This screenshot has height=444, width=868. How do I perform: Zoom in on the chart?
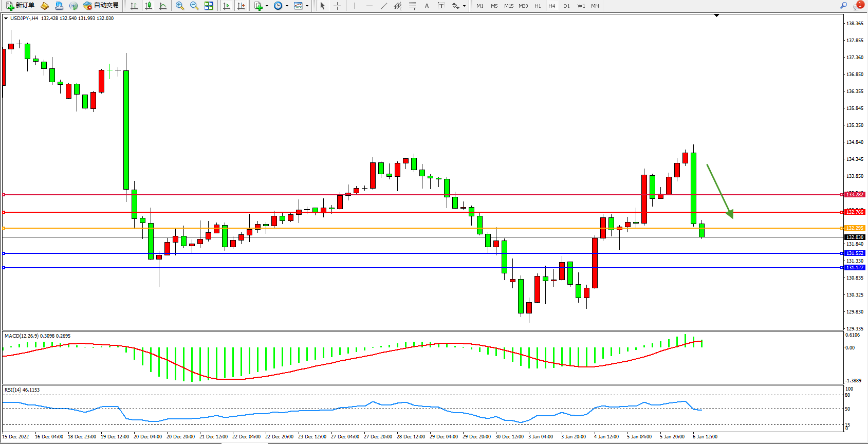click(180, 6)
